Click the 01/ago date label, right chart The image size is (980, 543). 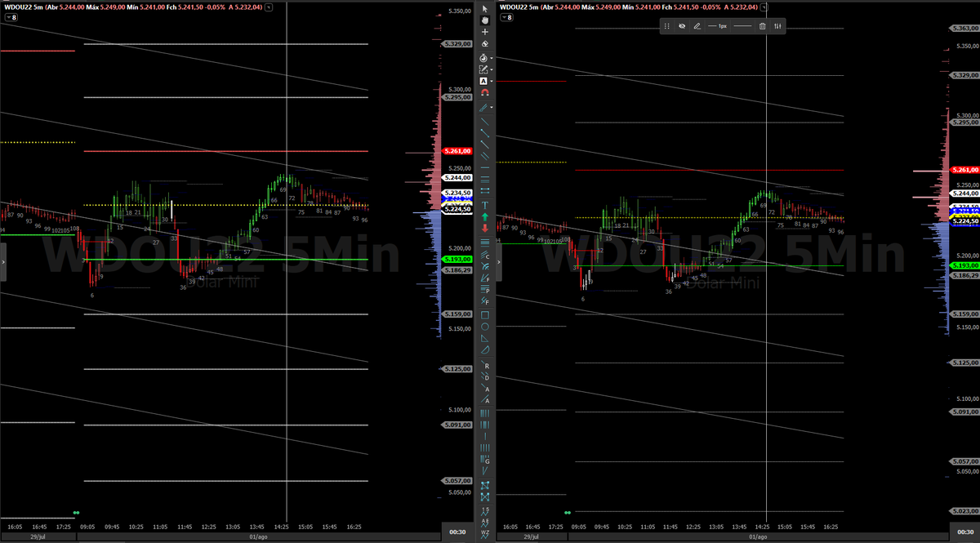tap(758, 538)
